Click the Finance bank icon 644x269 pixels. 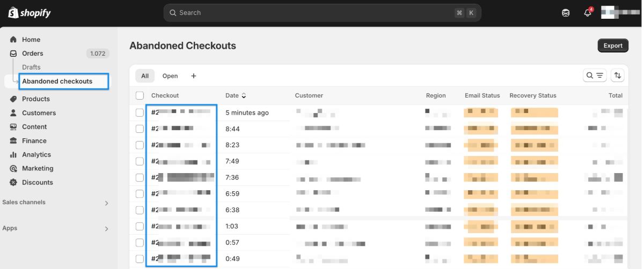[13, 141]
